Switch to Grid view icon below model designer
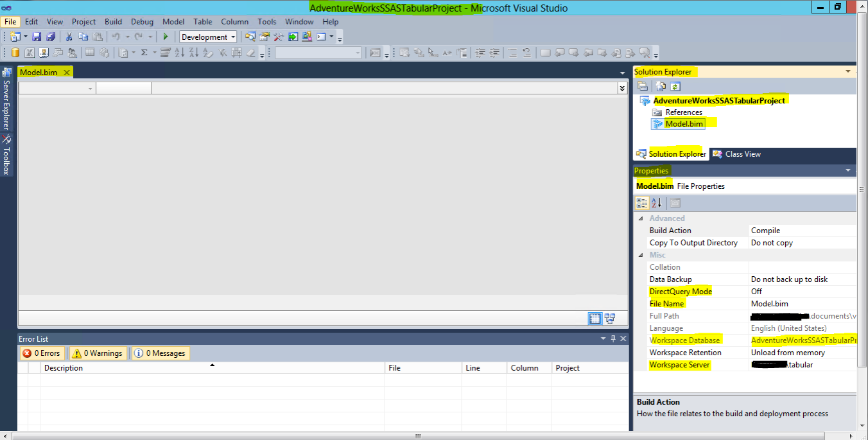Image resolution: width=868 pixels, height=440 pixels. 595,318
